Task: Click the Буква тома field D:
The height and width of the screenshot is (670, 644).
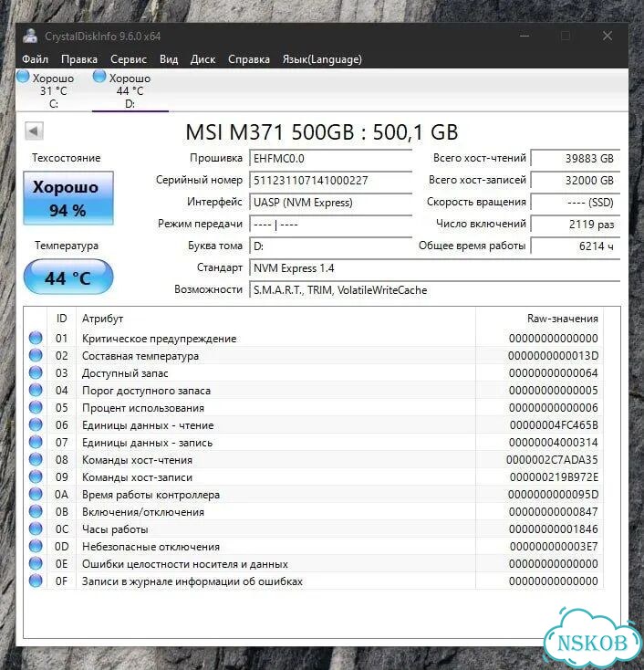Action: [x=330, y=246]
